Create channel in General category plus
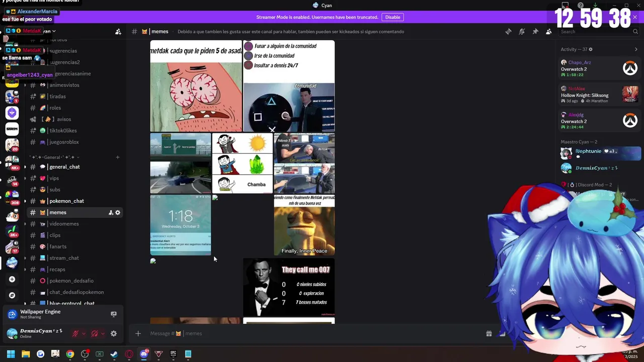Image resolution: width=644 pixels, height=362 pixels. 118,157
